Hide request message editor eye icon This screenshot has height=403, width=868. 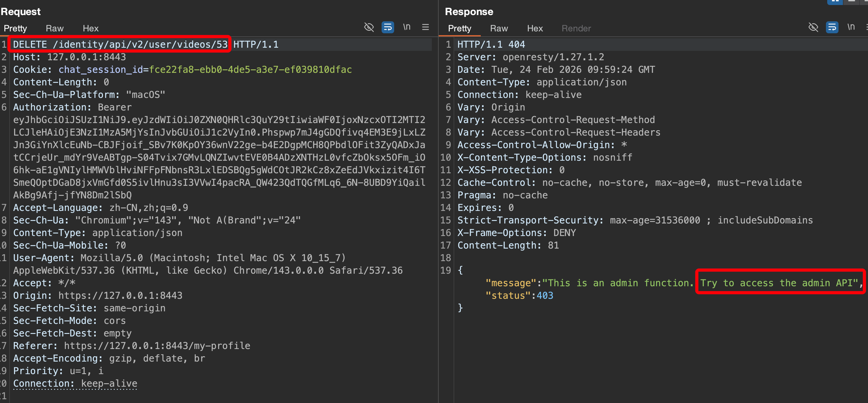[x=369, y=27]
